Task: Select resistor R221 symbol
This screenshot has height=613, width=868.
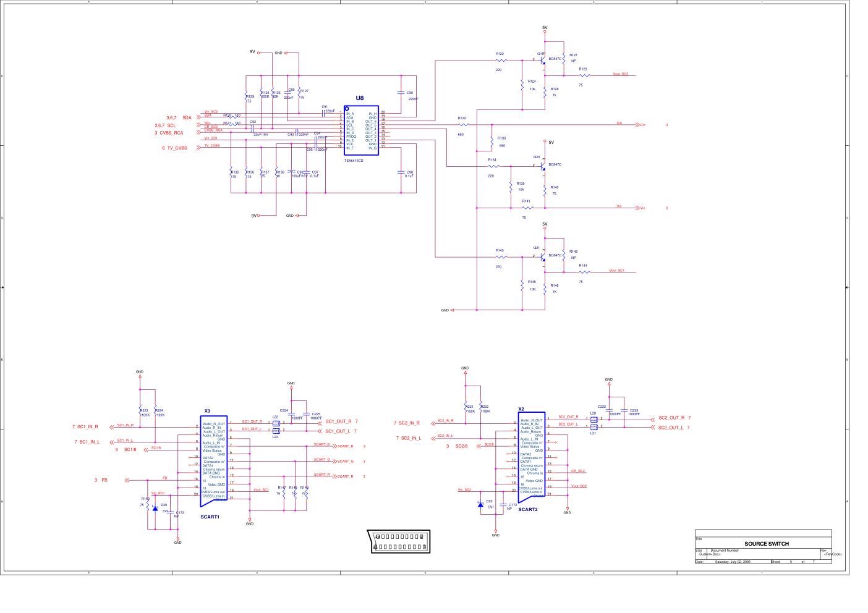Action: pos(466,407)
